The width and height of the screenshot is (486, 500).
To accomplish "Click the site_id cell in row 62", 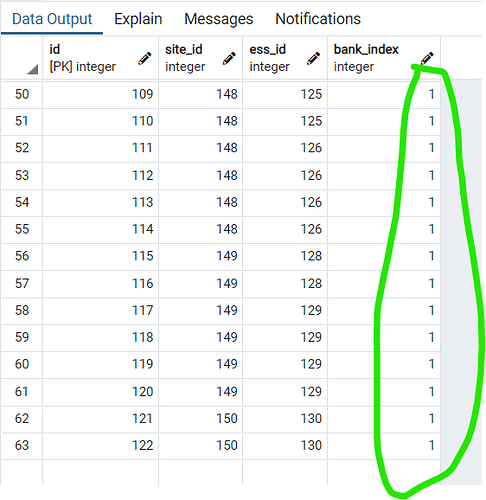I will click(200, 418).
